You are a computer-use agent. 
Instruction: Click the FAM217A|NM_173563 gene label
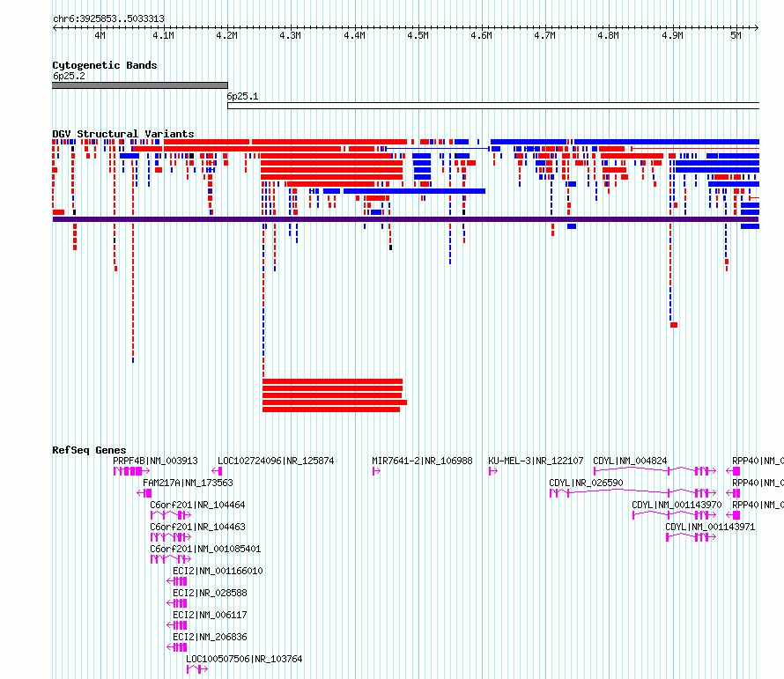coord(188,483)
